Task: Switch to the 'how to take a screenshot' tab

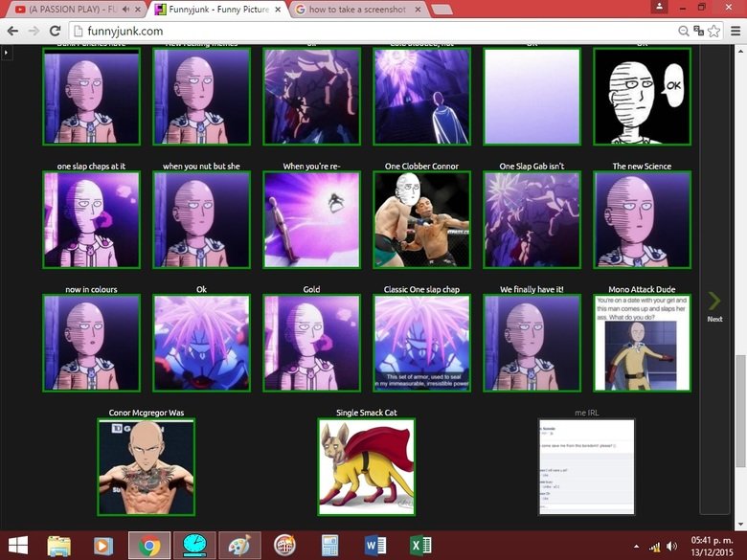Action: 354,10
